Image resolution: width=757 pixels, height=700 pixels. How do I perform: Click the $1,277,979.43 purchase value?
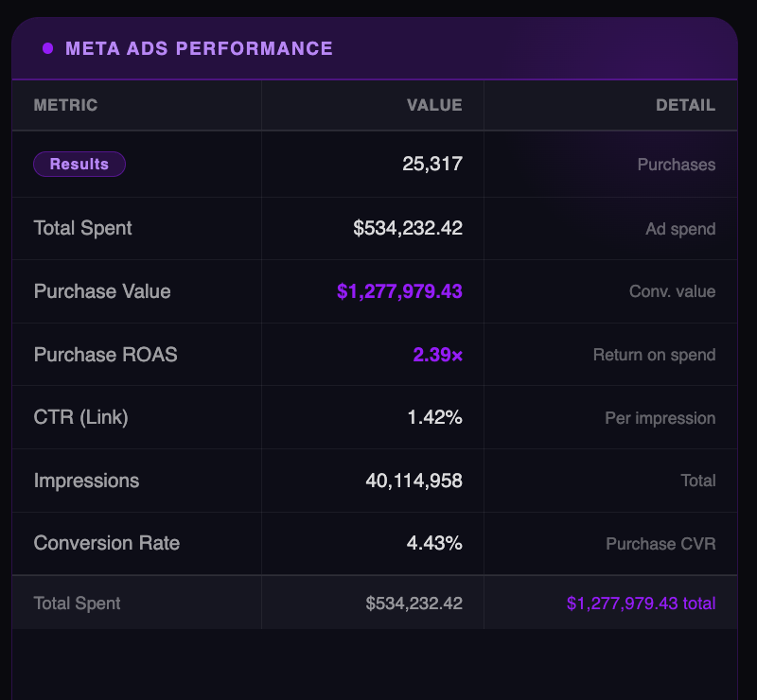[399, 291]
